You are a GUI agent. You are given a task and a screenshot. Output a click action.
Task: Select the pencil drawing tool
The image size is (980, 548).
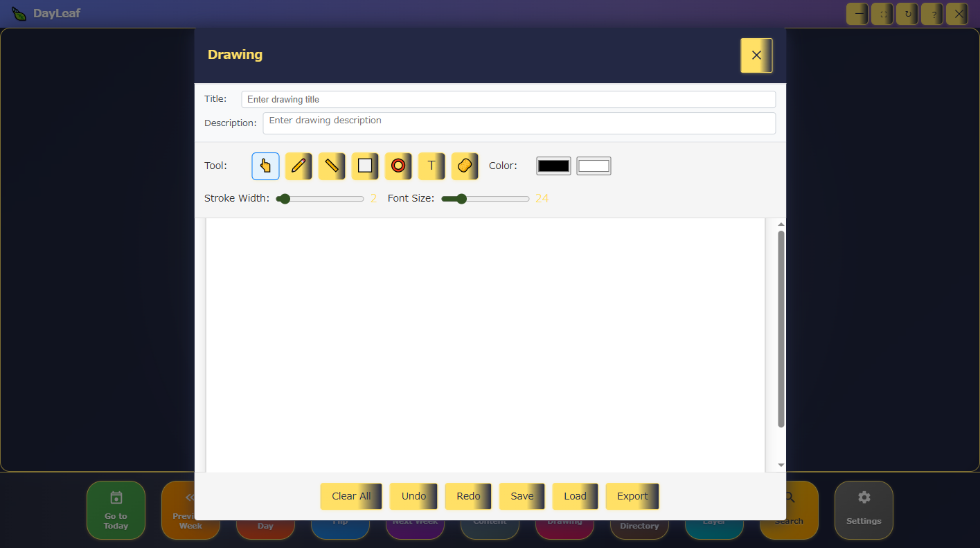click(x=299, y=166)
